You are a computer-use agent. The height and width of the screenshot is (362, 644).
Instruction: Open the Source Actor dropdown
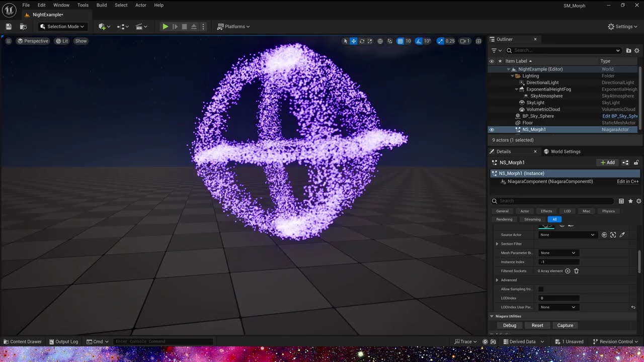pyautogui.click(x=568, y=235)
